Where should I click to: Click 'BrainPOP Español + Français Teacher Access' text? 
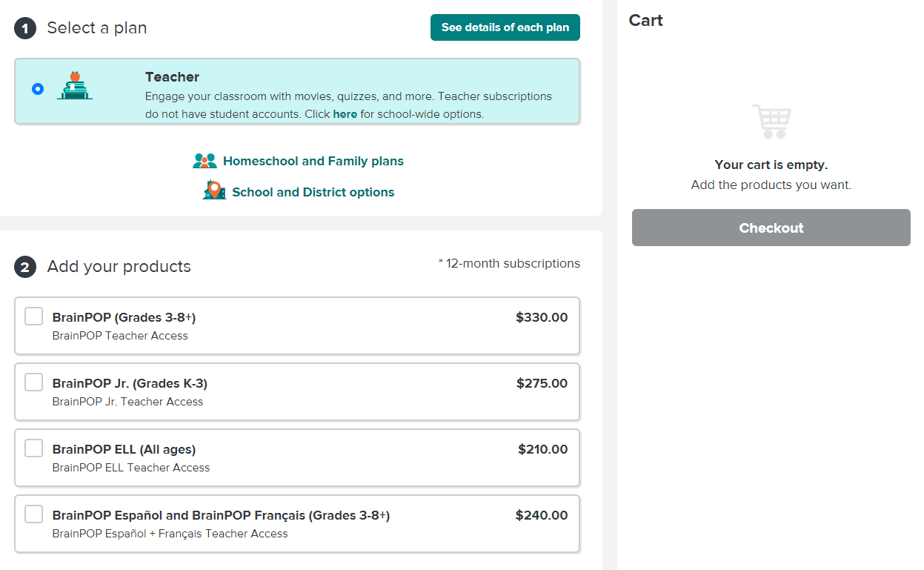tap(170, 534)
